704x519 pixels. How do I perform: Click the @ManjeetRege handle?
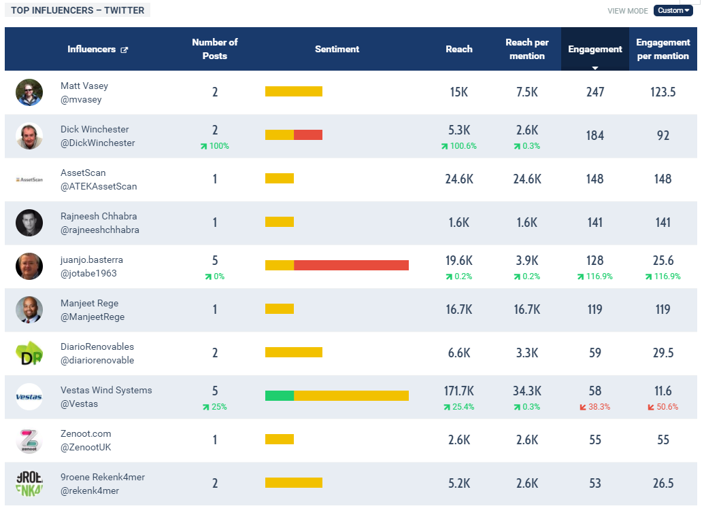tap(92, 317)
